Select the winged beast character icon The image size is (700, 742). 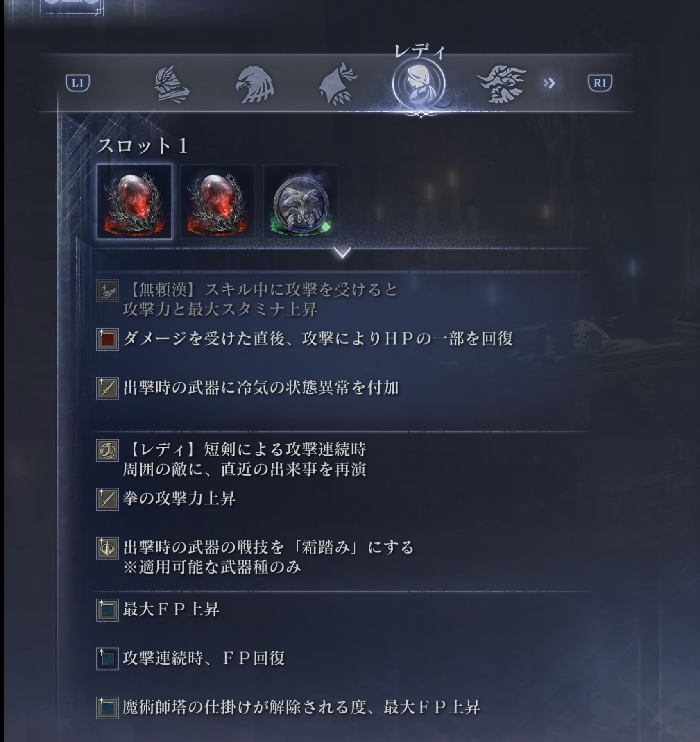click(x=502, y=84)
